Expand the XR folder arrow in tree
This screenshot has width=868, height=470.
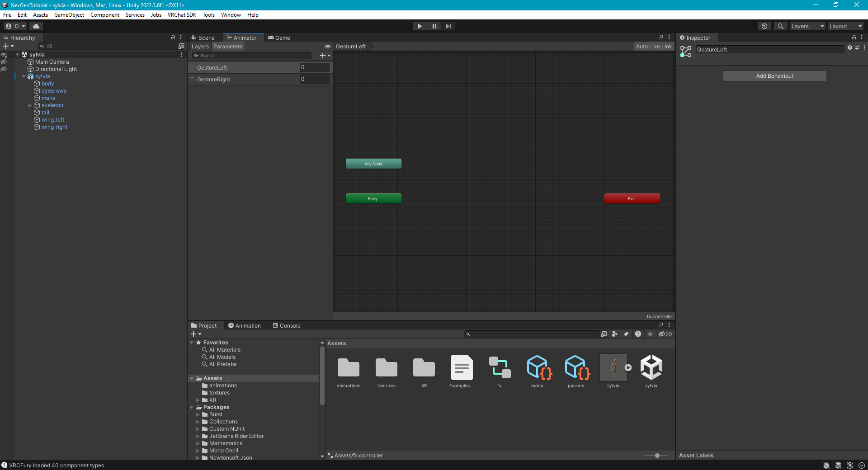(x=198, y=400)
